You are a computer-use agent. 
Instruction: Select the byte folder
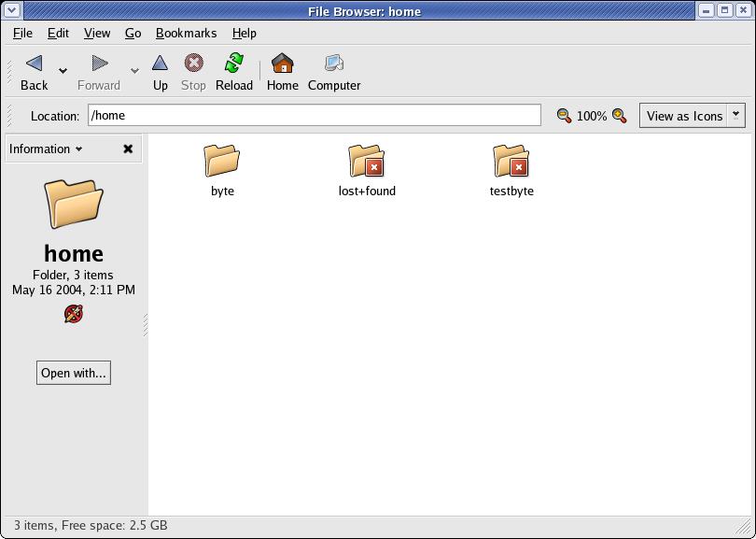point(222,160)
